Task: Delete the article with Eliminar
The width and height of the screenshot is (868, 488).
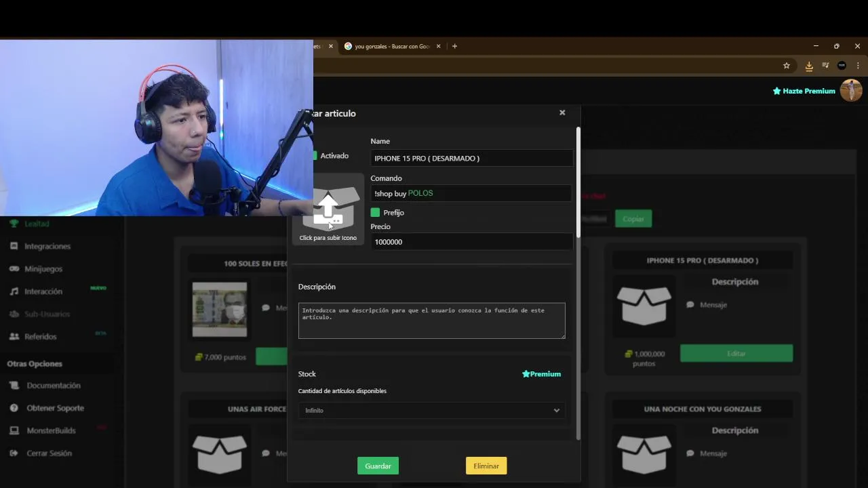Action: (x=486, y=466)
